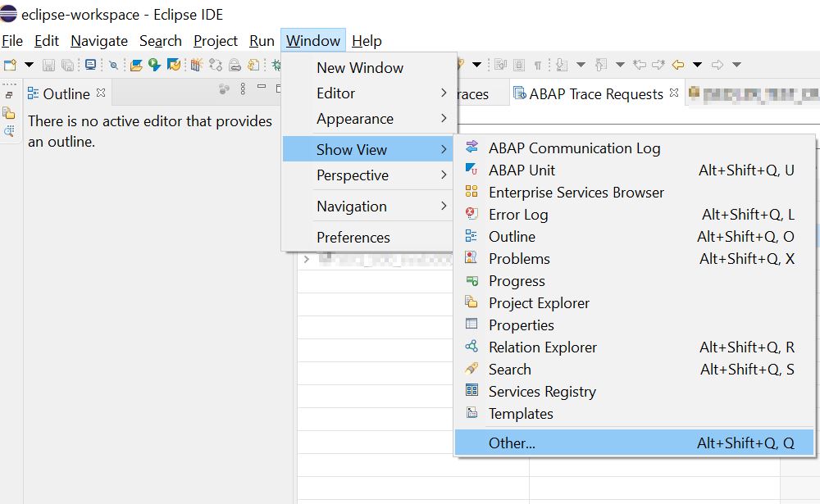Open the Forward history dropdown arrow
The width and height of the screenshot is (820, 504).
point(737,65)
